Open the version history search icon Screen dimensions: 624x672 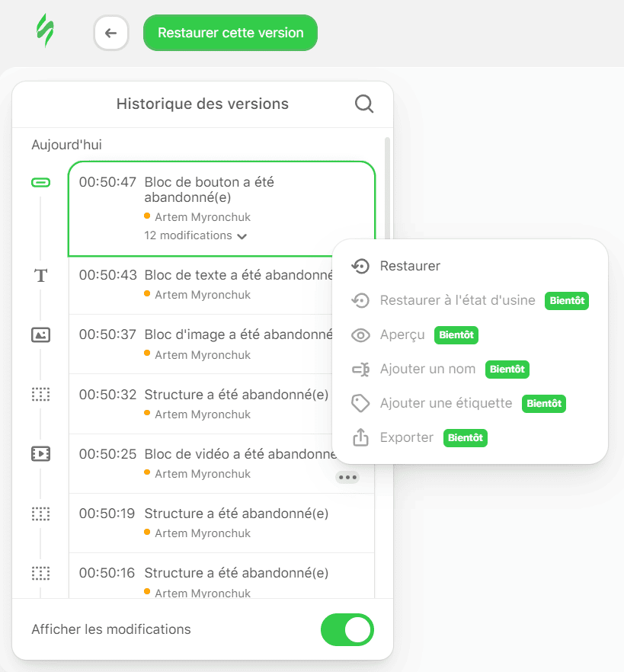pyautogui.click(x=364, y=104)
